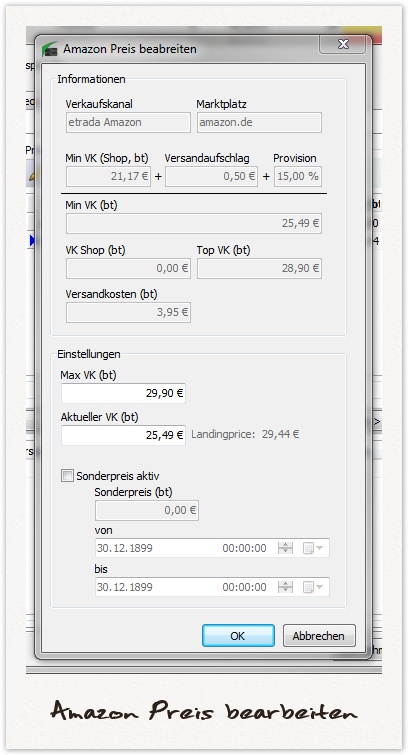Click the Einstellungen group label
This screenshot has width=408, height=755.
89,354
